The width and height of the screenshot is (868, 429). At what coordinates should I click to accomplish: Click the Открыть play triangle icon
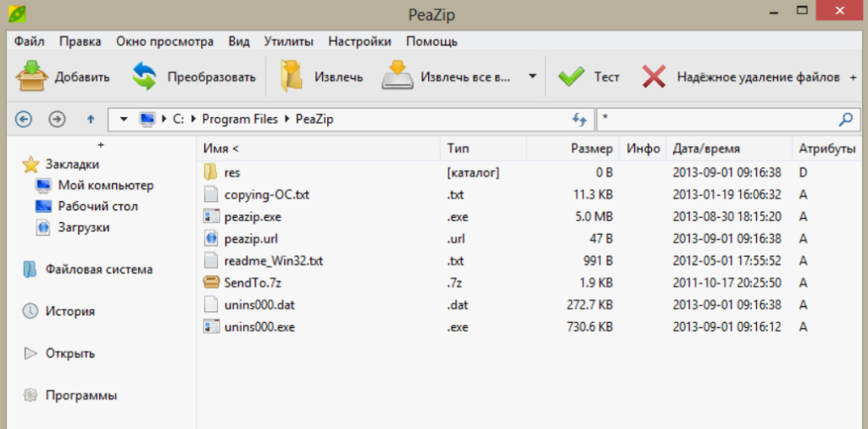[31, 354]
